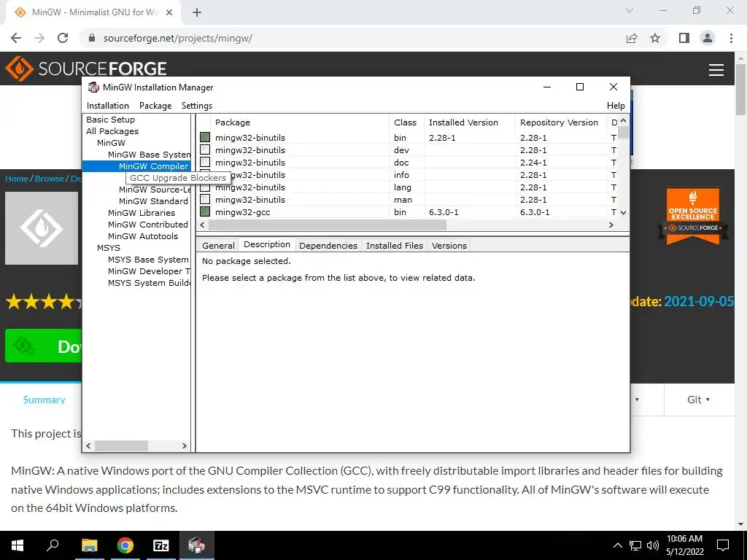The height and width of the screenshot is (560, 747).
Task: Open the Windows Start menu
Action: 18,545
